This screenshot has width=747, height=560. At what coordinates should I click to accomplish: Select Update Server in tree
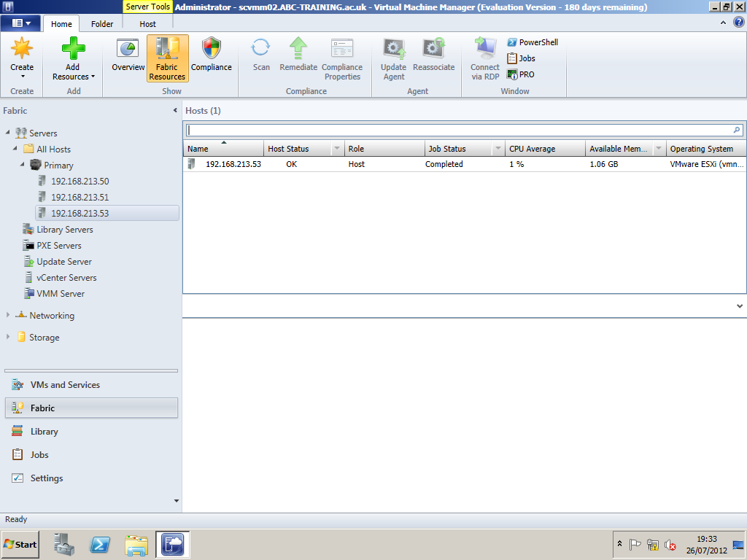(64, 262)
